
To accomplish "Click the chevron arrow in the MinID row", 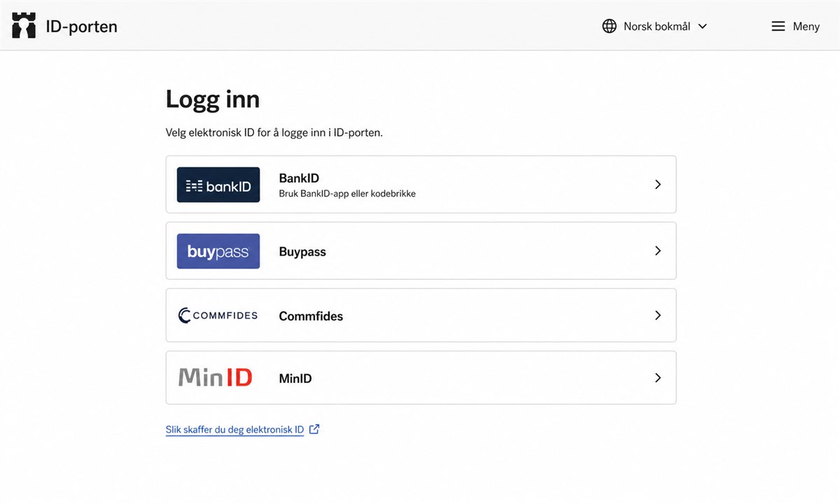I will pyautogui.click(x=657, y=378).
